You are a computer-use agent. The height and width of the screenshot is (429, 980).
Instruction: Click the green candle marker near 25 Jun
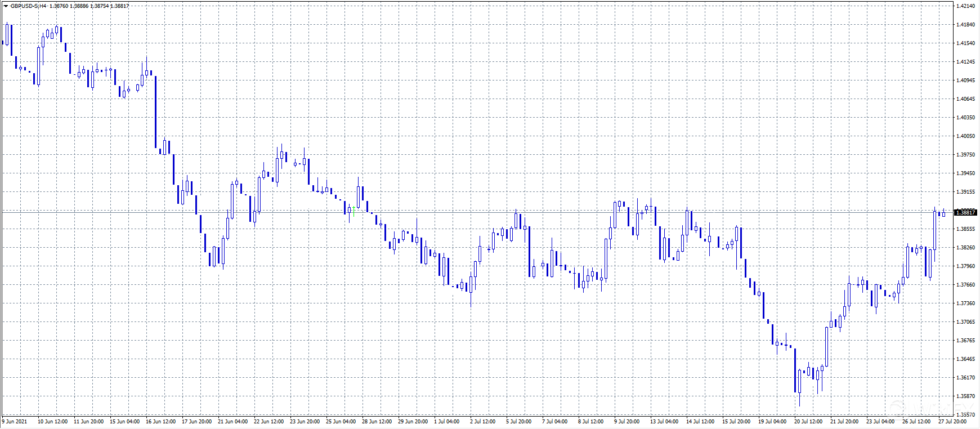[353, 212]
